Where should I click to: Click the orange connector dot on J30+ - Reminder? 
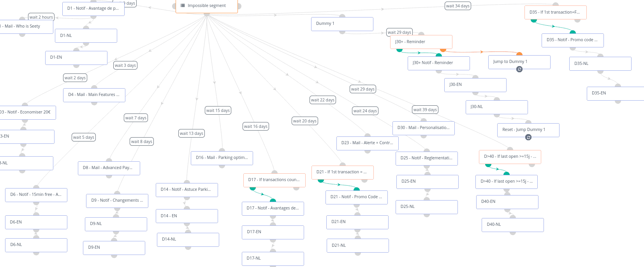tap(443, 49)
